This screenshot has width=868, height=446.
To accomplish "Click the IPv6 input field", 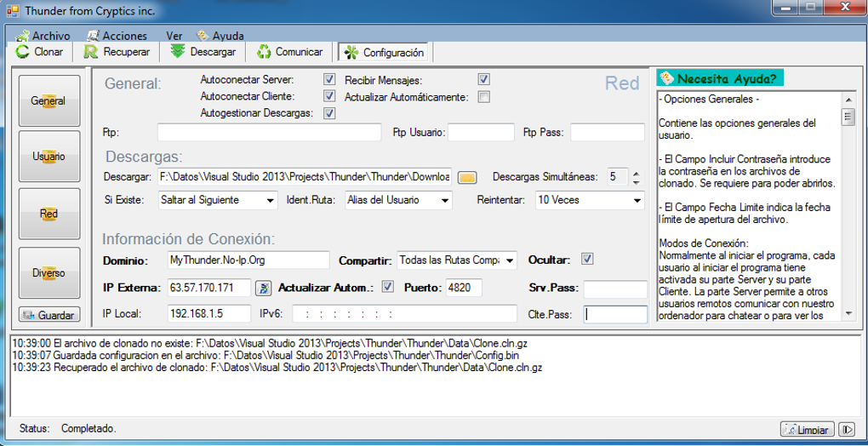I will [405, 314].
